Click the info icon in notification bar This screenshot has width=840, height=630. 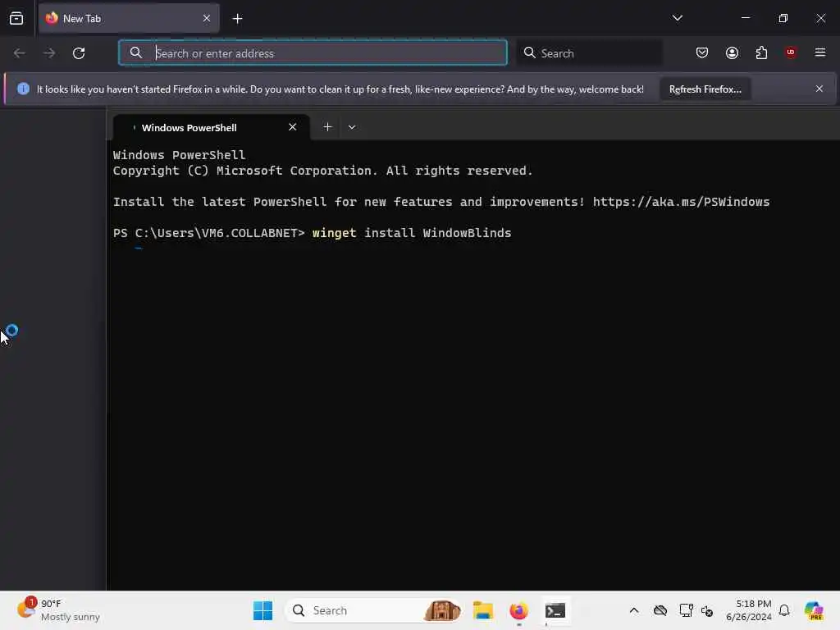23,89
